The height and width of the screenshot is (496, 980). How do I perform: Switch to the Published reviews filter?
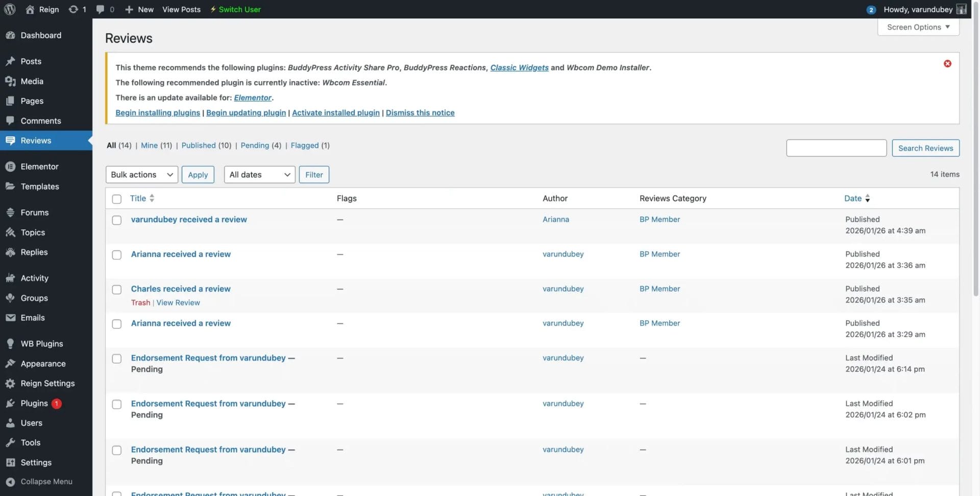click(199, 145)
